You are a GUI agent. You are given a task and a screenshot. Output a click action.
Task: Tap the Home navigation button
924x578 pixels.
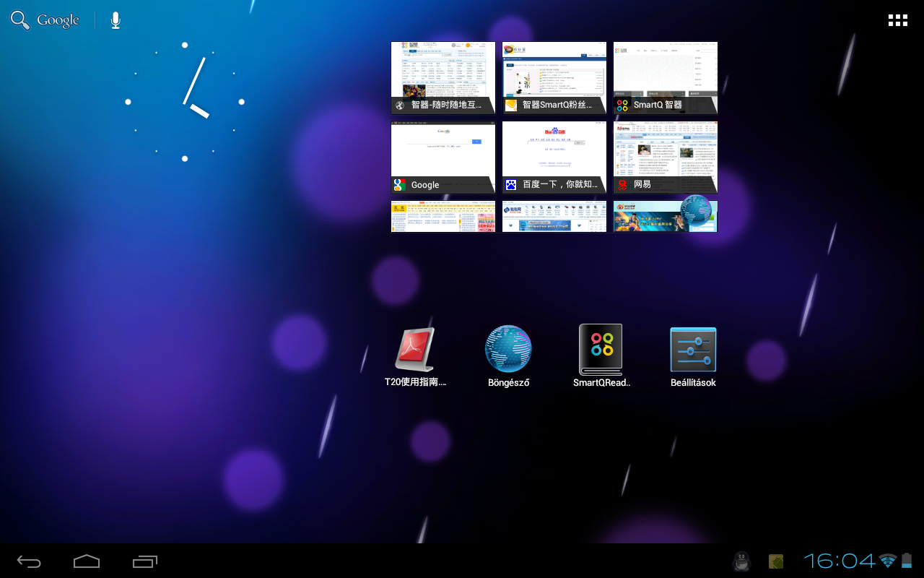[x=87, y=561]
